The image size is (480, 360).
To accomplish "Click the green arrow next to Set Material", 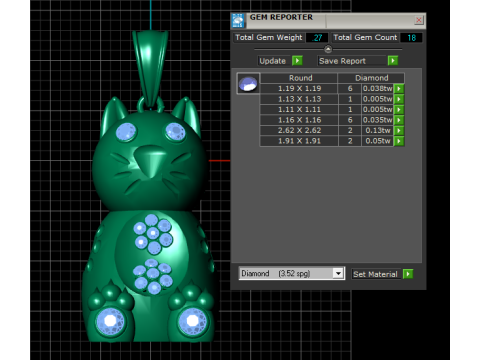I will pos(408,274).
